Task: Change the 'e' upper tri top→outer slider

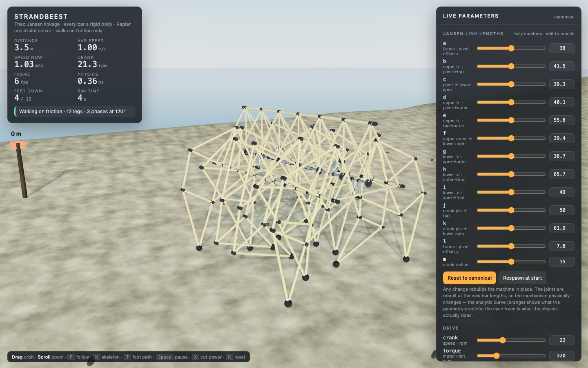Action: (x=511, y=120)
